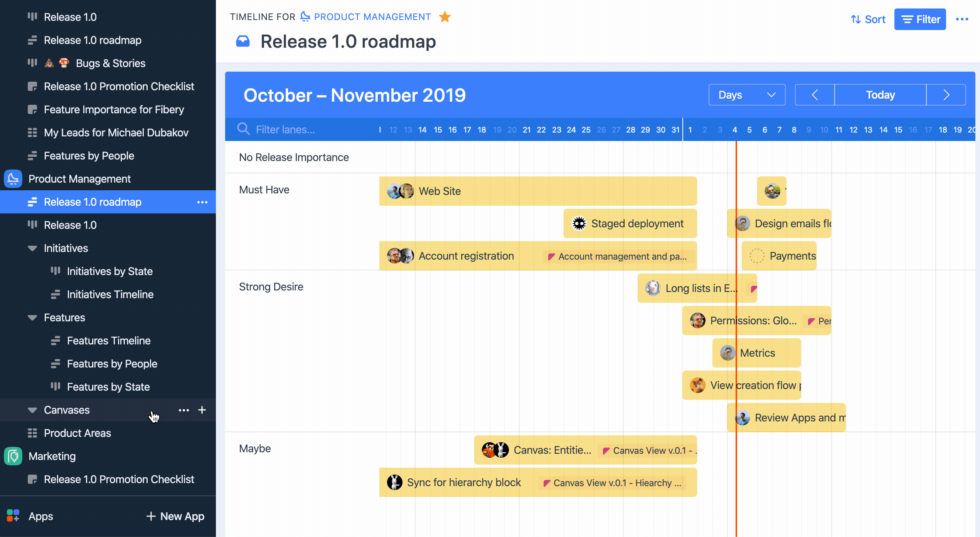Image resolution: width=980 pixels, height=537 pixels.
Task: Open ellipsis menu of selected Release 1.0 roadmap
Action: point(202,202)
